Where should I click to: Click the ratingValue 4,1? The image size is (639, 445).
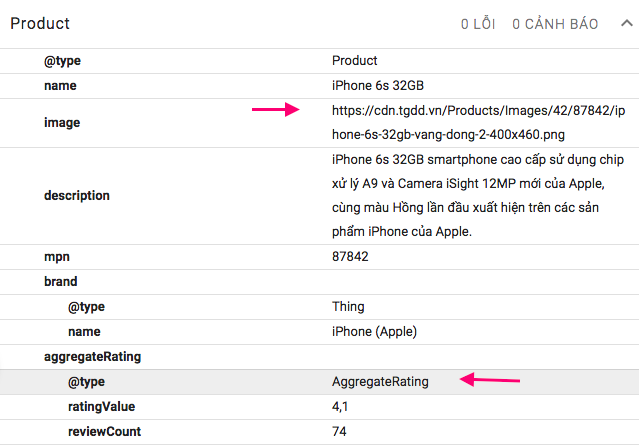click(x=340, y=407)
